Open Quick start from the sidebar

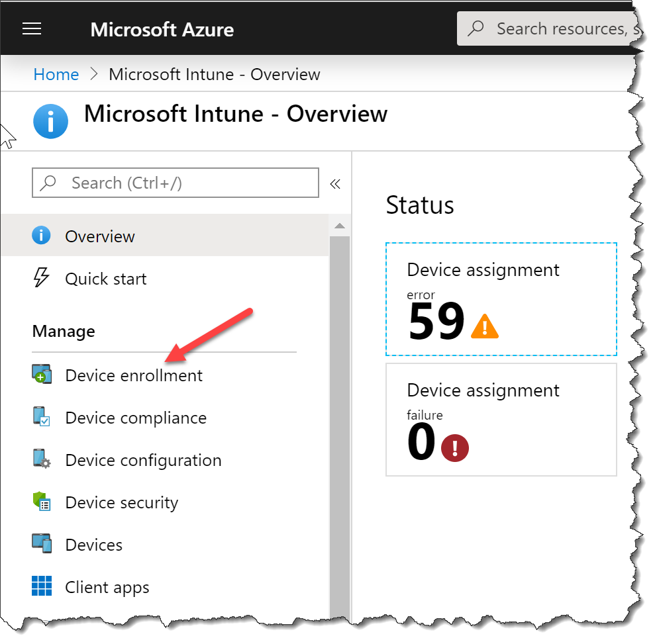[106, 278]
